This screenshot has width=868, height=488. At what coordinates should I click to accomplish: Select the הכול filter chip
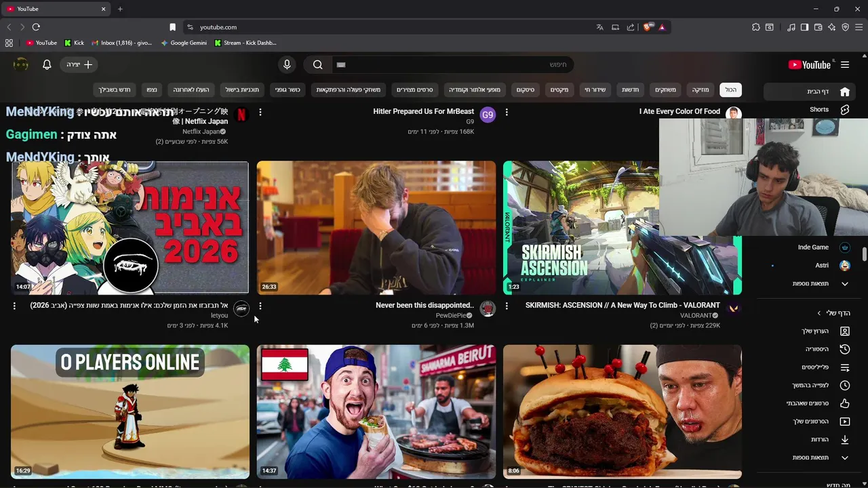tap(730, 89)
